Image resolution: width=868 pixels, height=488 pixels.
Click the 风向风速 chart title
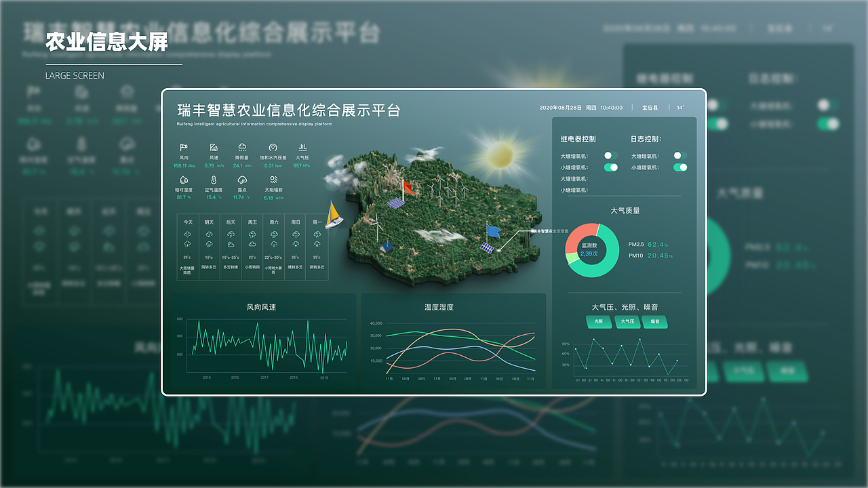coord(261,307)
